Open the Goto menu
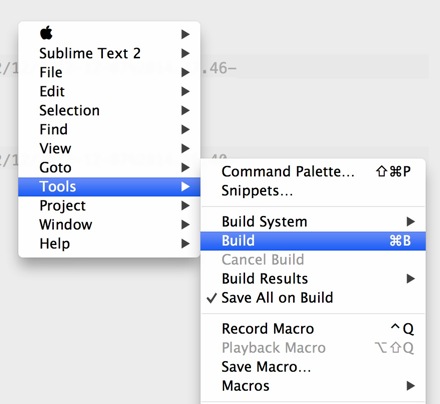 [109, 167]
